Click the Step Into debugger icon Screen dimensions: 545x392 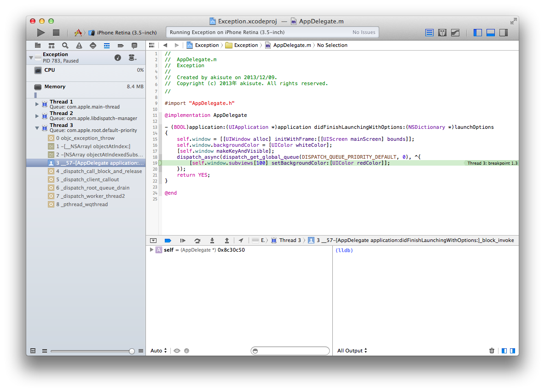point(212,240)
